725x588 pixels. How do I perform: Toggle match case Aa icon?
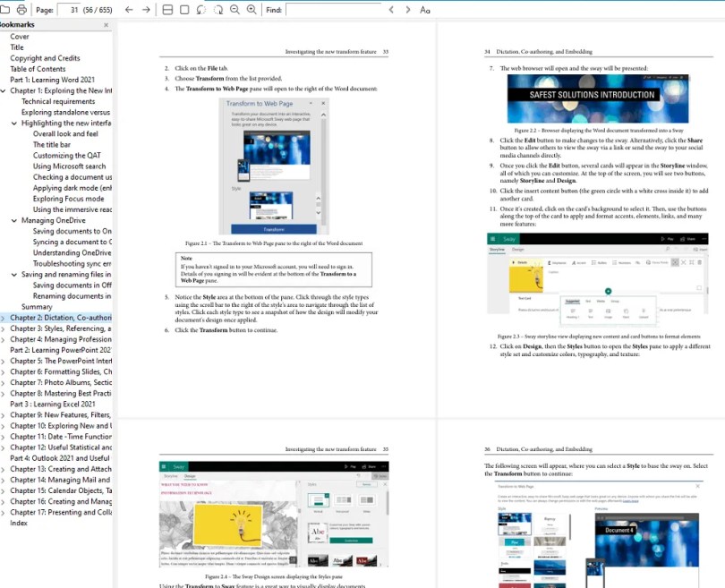point(425,10)
